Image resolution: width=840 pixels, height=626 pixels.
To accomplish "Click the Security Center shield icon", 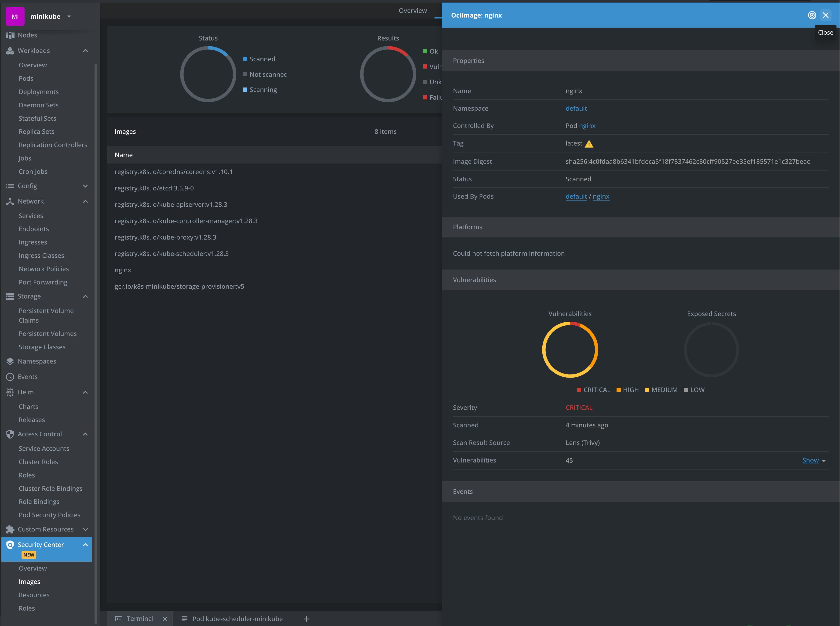I will coord(10,545).
